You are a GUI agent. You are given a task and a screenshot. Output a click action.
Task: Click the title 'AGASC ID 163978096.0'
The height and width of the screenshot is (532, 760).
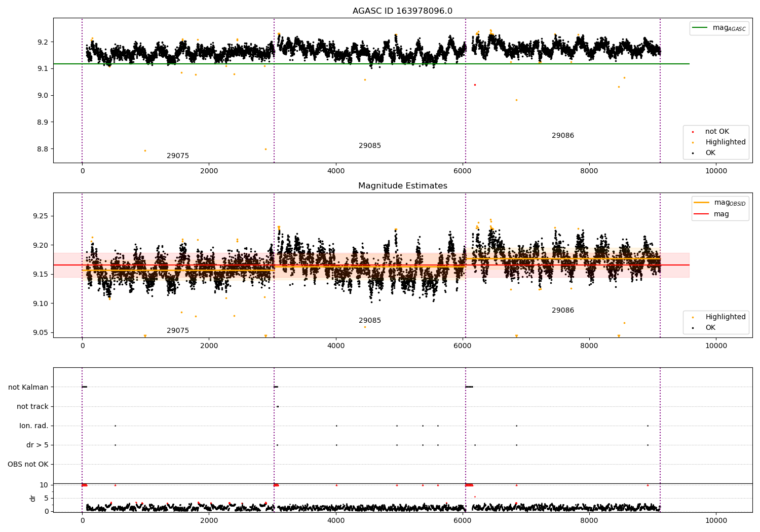point(402,11)
